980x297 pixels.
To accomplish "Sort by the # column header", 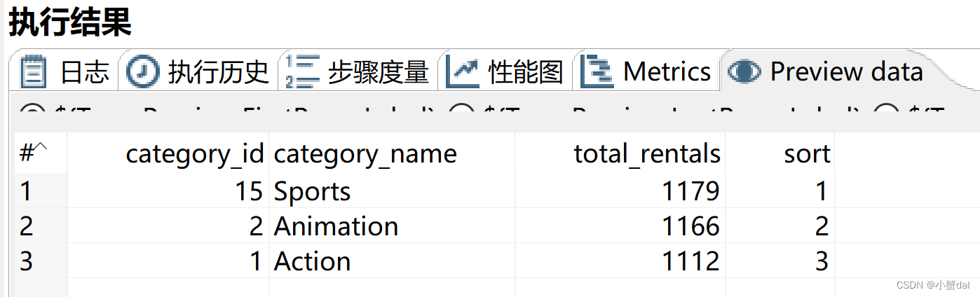I will (41, 153).
